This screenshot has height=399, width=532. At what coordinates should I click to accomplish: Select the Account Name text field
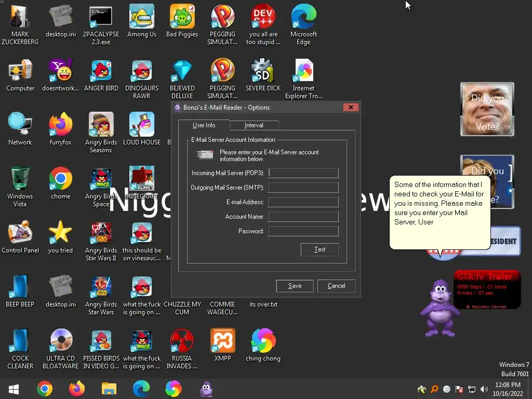[x=303, y=217]
